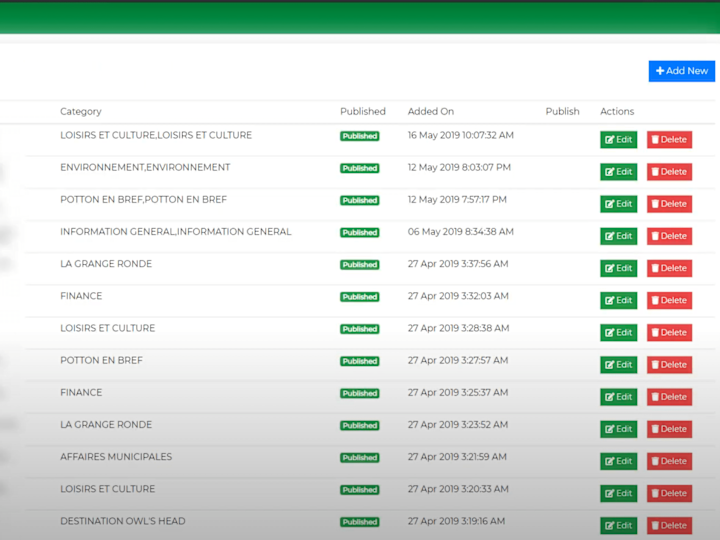Click the Publish column header

pyautogui.click(x=562, y=112)
